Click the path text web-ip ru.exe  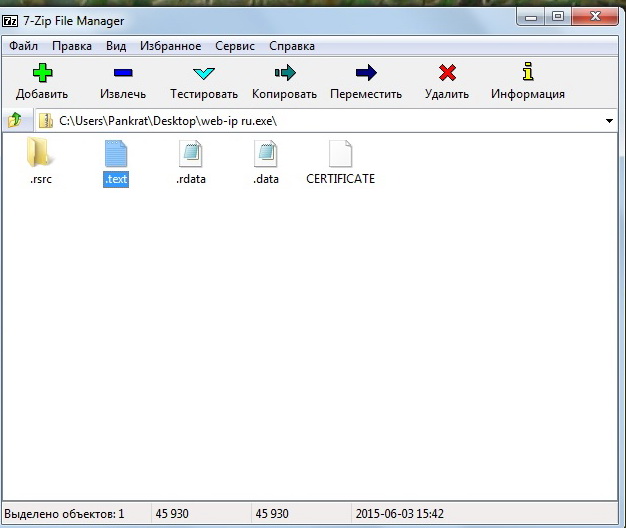(x=236, y=121)
